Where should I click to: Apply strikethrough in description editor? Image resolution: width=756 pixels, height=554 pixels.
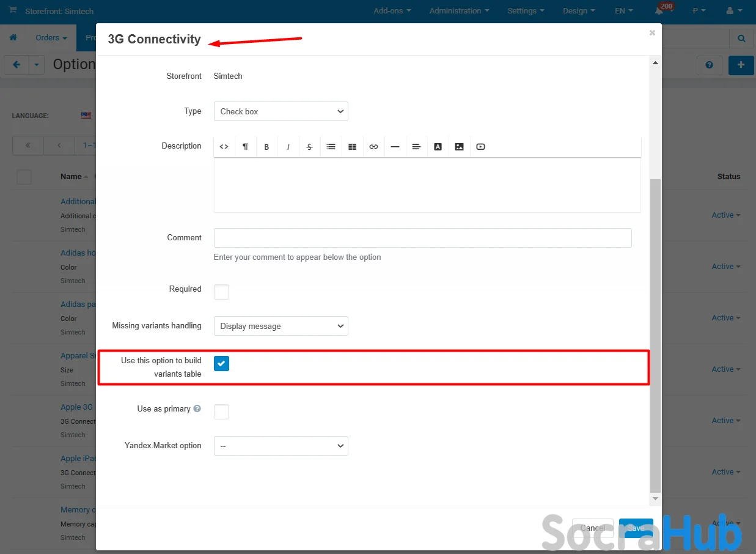[309, 147]
